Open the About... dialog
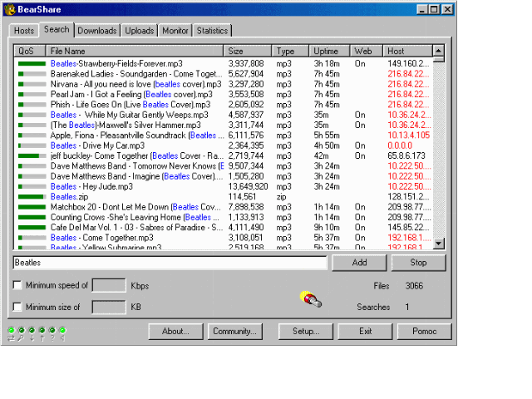This screenshot has height=399, width=532. [x=175, y=331]
